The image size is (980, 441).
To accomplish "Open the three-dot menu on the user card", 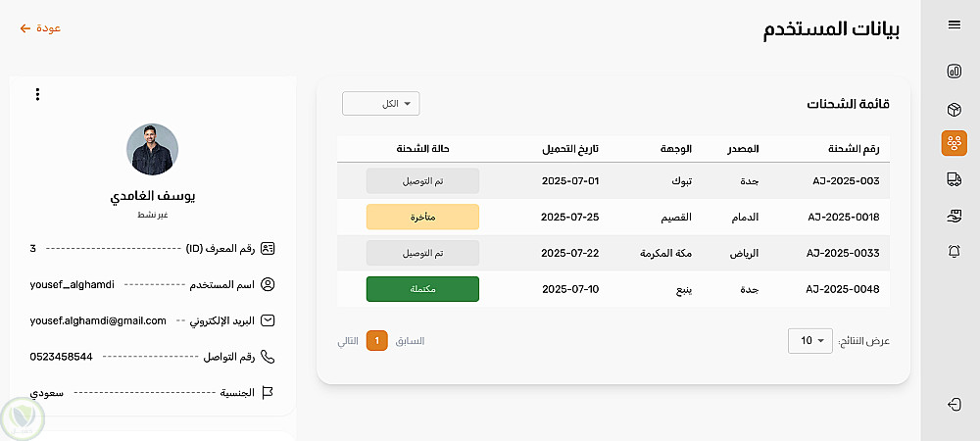I will (x=37, y=94).
